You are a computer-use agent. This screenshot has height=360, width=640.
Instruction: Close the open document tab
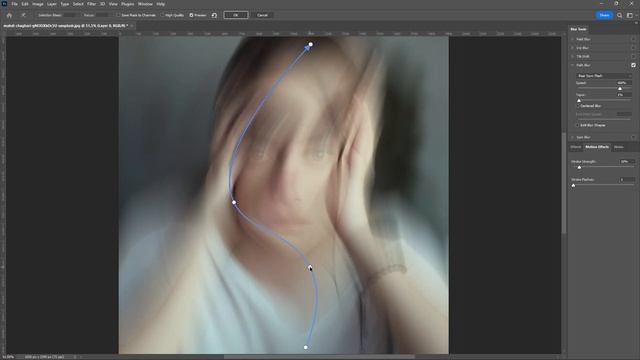[132, 26]
